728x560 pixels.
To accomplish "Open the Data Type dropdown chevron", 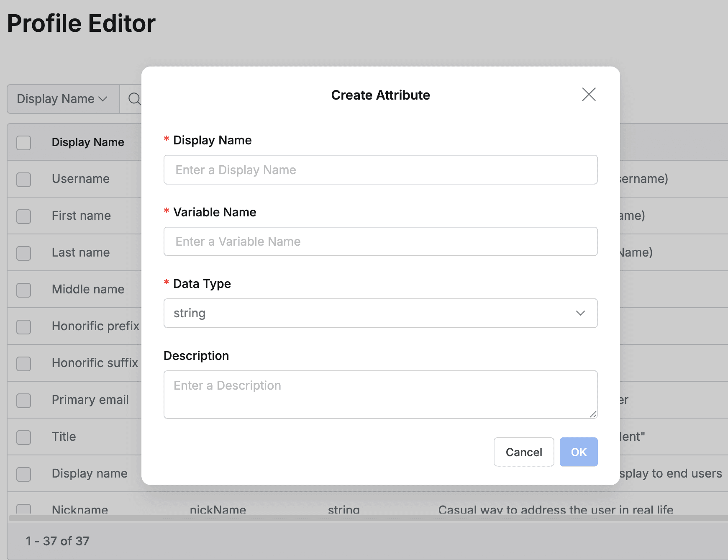I will (x=580, y=313).
